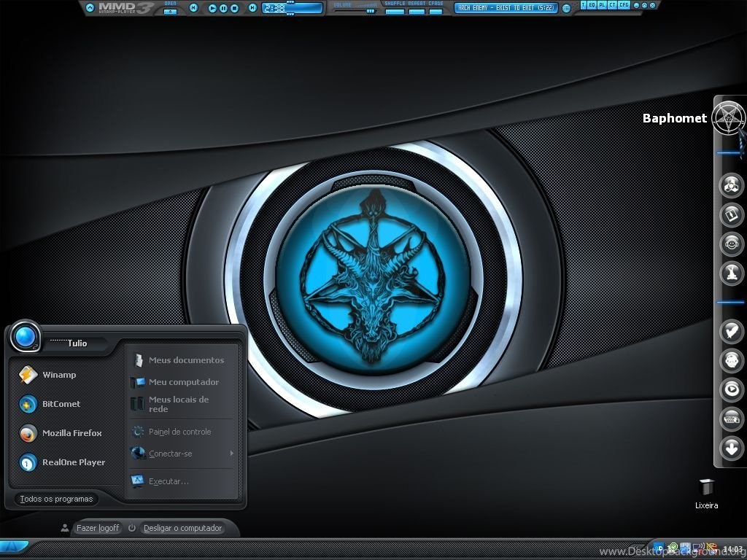This screenshot has width=747, height=560.
Task: Click Winamp play button
Action: tap(212, 8)
